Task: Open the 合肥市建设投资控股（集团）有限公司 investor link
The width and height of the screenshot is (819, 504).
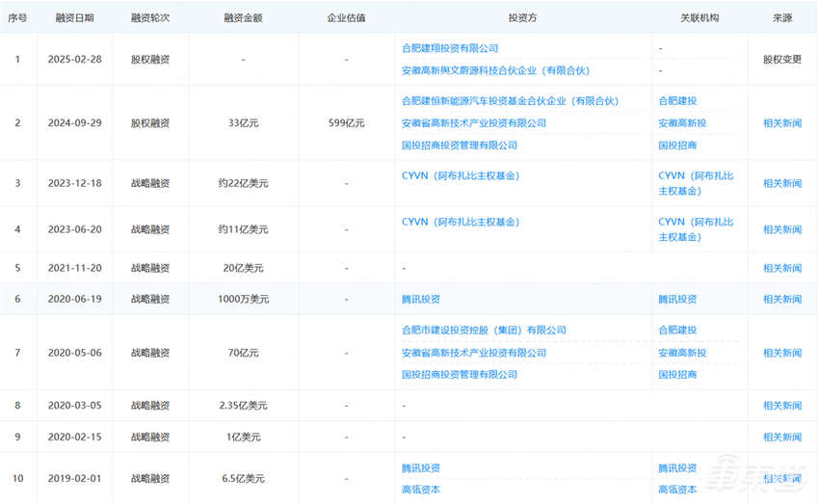Action: (484, 331)
